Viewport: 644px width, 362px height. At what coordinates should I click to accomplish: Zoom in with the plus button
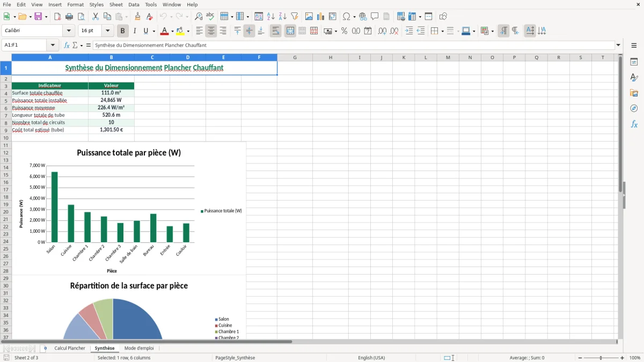pos(623,358)
